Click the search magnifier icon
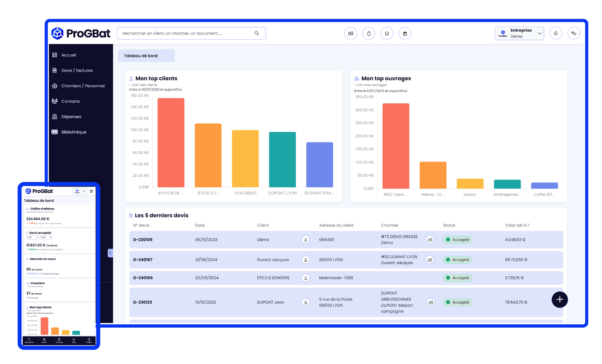 click(256, 33)
